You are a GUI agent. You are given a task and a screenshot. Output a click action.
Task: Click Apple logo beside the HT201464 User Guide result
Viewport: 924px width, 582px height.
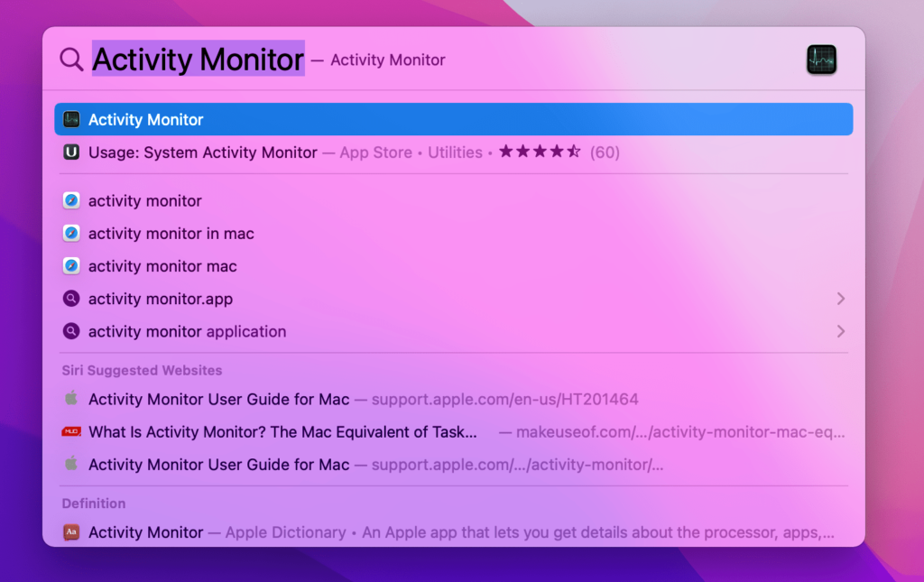point(71,399)
